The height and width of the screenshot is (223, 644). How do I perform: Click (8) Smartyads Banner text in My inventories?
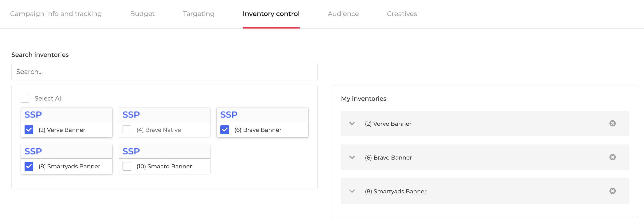pyautogui.click(x=395, y=191)
